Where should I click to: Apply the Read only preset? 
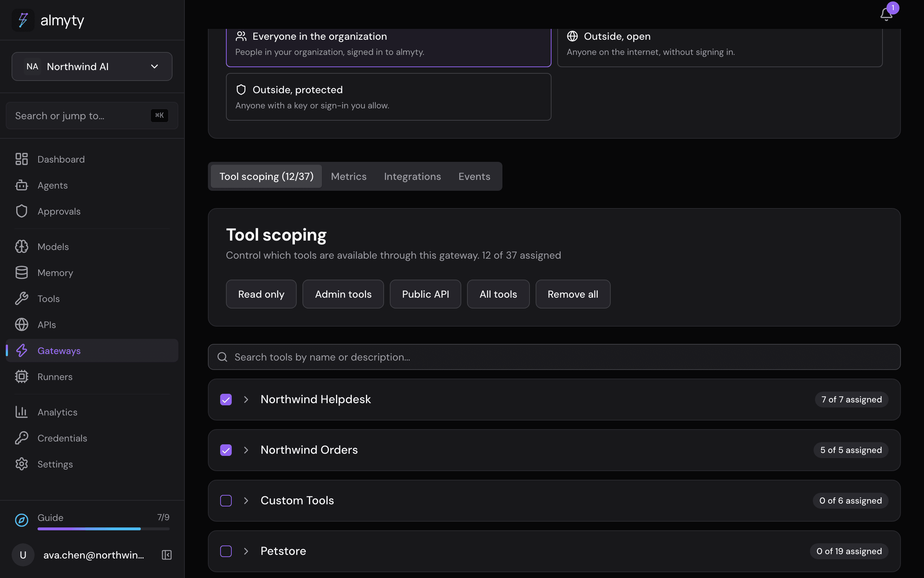click(x=261, y=294)
